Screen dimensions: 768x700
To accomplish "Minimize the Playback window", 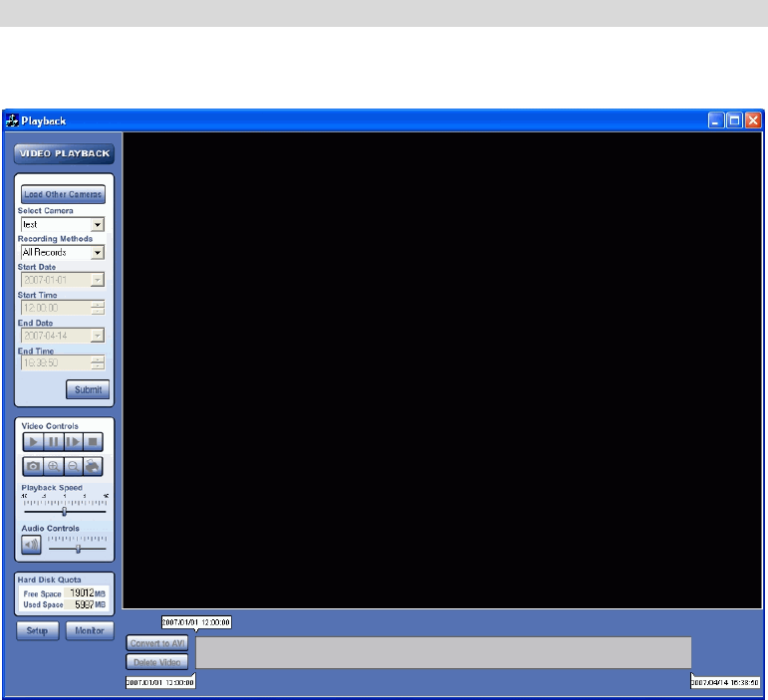I will [x=716, y=120].
